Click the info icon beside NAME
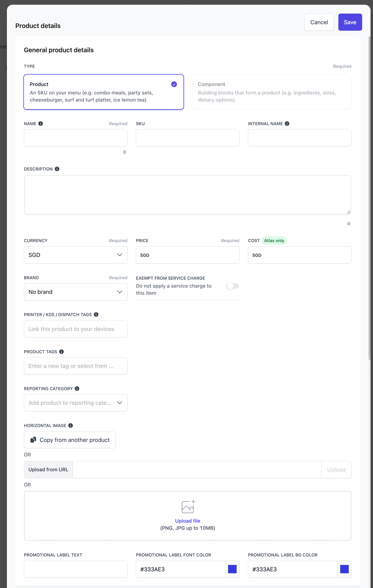This screenshot has height=588, width=373. 41,123
